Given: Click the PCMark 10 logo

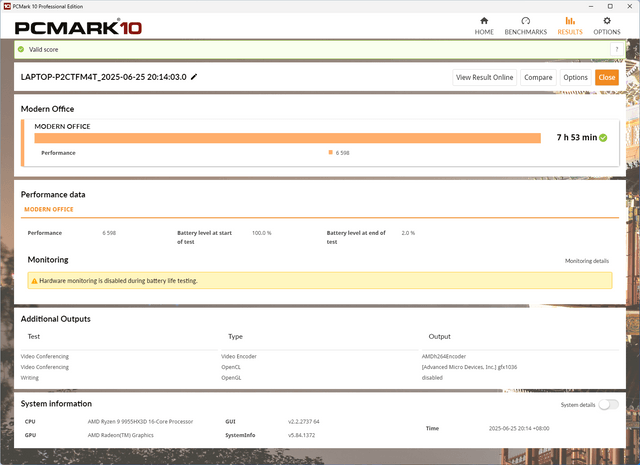Looking at the screenshot, I should (x=78, y=27).
